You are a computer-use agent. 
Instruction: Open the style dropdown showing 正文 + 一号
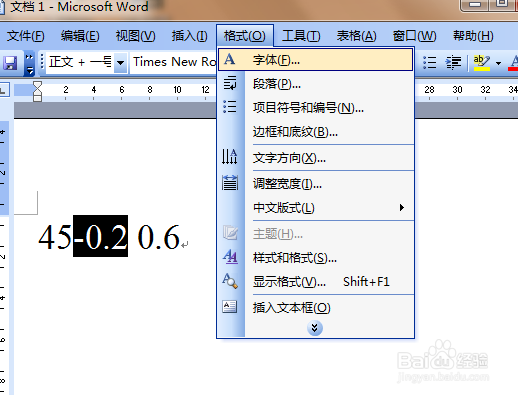point(121,62)
